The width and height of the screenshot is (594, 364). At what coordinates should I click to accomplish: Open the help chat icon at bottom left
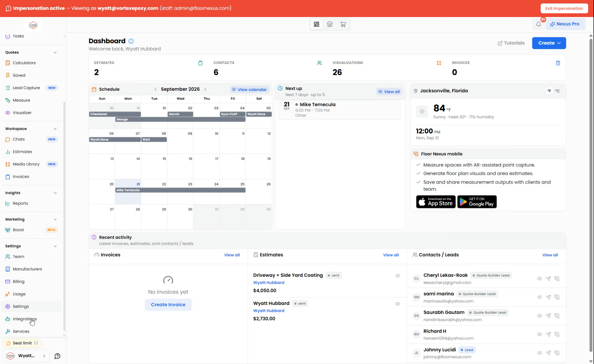tap(57, 356)
